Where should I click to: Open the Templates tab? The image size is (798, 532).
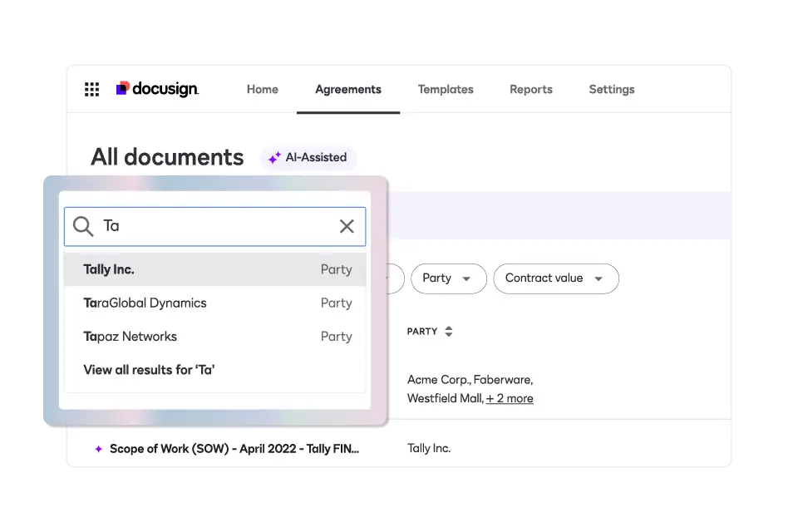tap(446, 90)
